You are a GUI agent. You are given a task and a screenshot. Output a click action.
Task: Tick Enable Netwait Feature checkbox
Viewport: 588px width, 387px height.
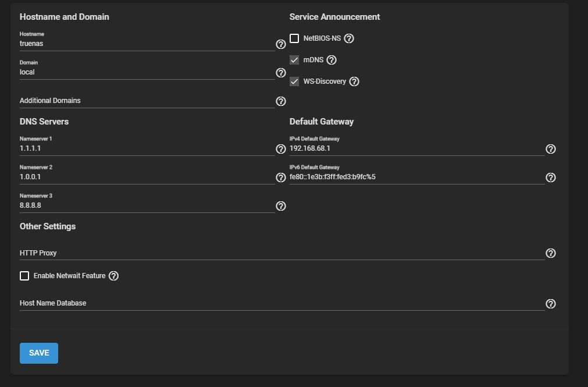click(24, 276)
